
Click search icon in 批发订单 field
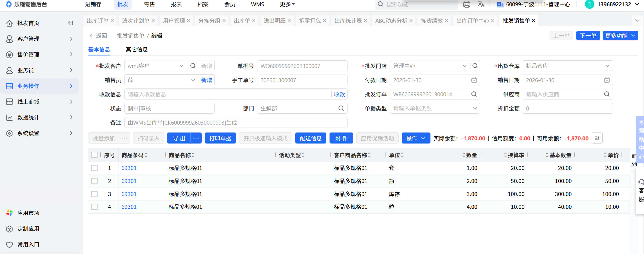(x=474, y=94)
